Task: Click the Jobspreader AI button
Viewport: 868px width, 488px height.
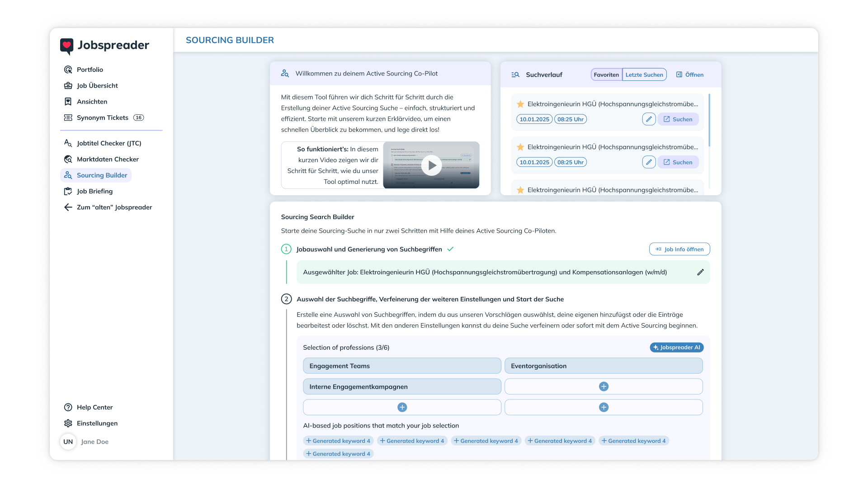Action: point(677,347)
